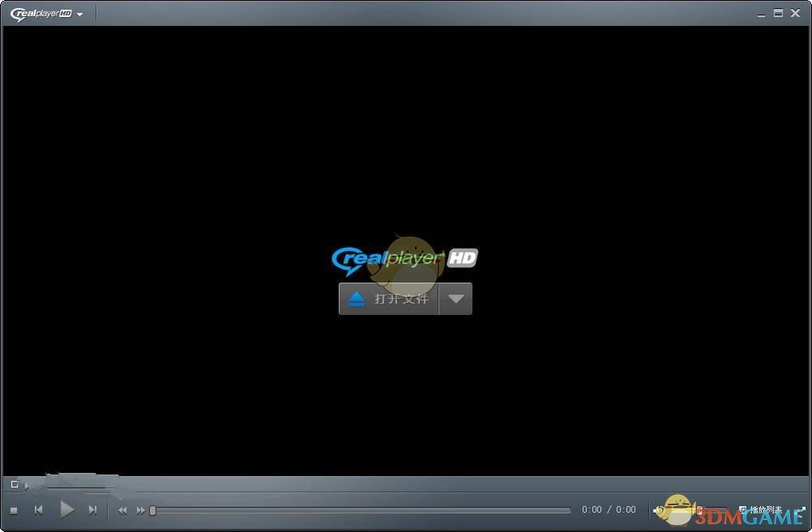Click the 播放列表 label
Image resolution: width=812 pixels, height=532 pixels.
[x=765, y=510]
